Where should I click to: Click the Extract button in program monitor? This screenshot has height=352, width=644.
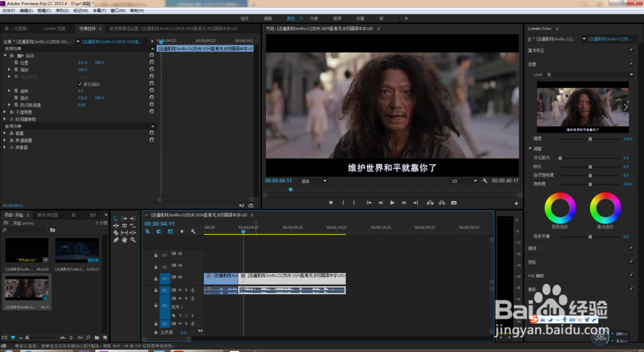click(x=442, y=202)
